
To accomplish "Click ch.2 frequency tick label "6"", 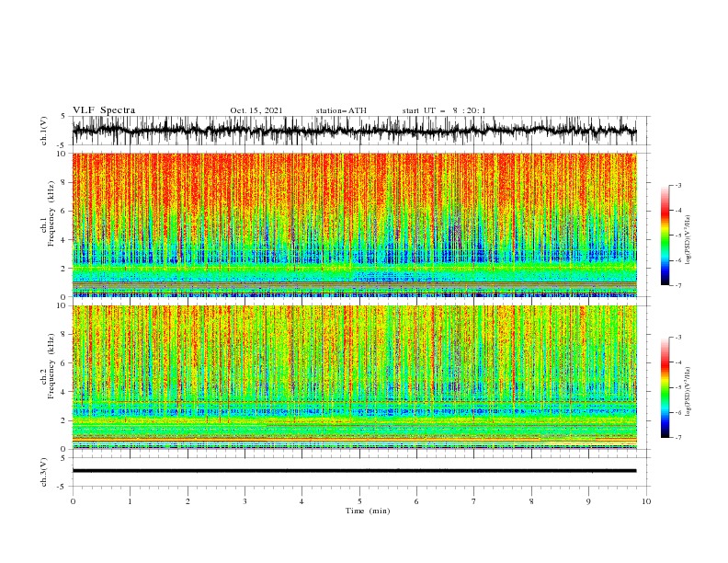I will 64,362.
